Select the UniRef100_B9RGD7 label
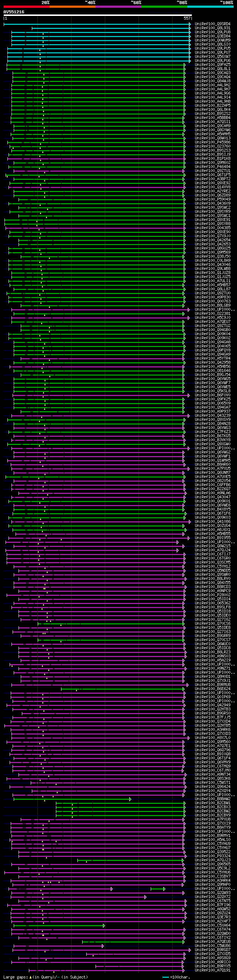 tap(213, 950)
